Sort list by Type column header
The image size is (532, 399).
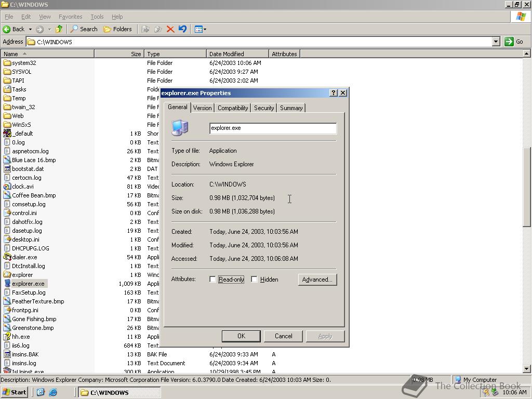coord(175,54)
